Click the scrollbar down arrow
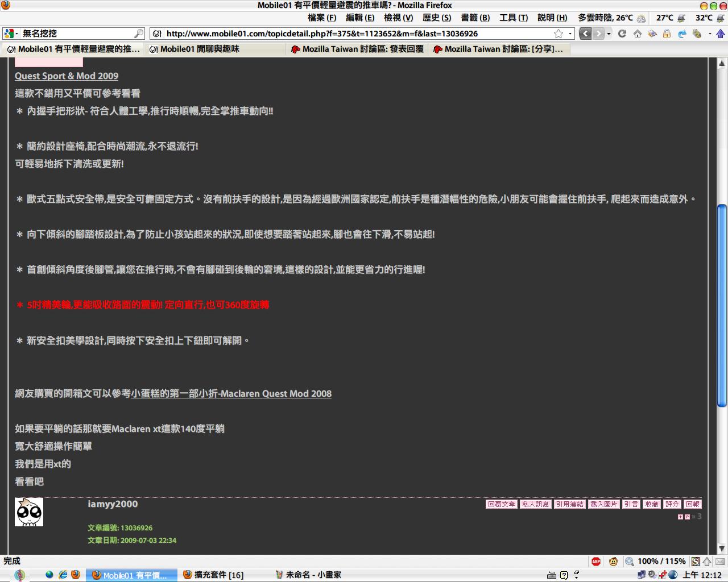The width and height of the screenshot is (728, 582). pos(722,550)
